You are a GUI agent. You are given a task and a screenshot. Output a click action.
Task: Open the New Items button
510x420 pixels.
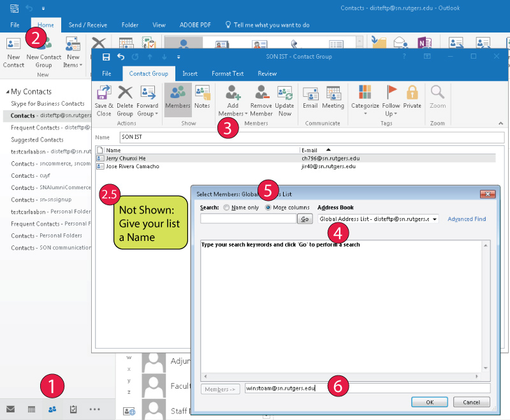(73, 52)
